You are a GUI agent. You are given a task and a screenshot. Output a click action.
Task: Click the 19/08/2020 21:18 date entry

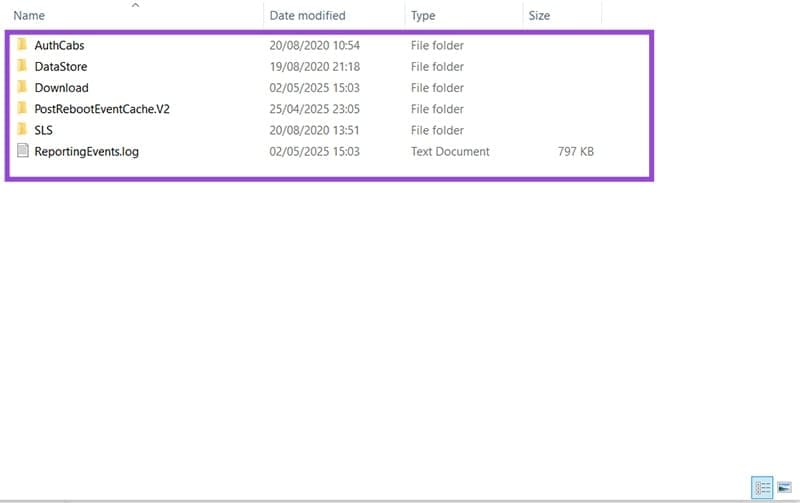[314, 67]
